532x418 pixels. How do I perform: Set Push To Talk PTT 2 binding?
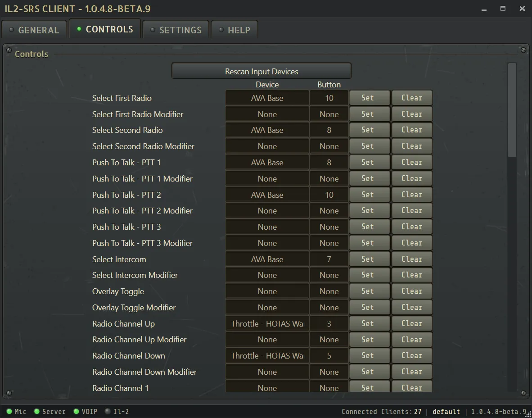point(370,195)
